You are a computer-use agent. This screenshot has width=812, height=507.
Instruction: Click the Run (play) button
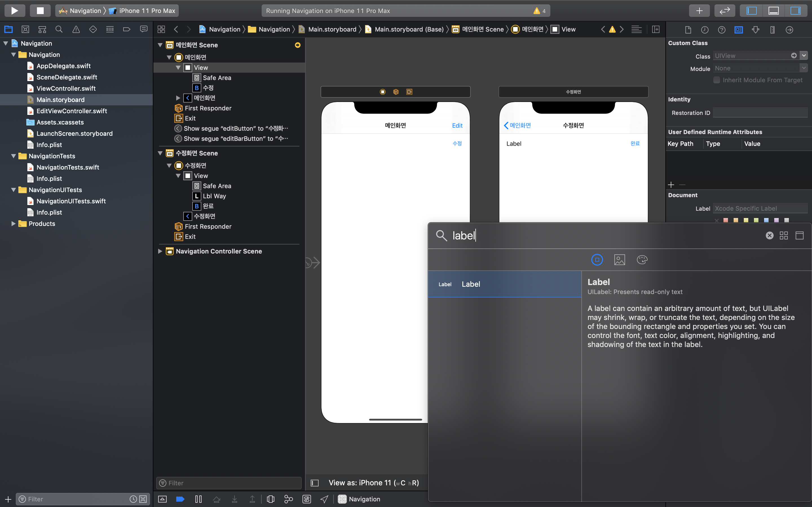[14, 11]
